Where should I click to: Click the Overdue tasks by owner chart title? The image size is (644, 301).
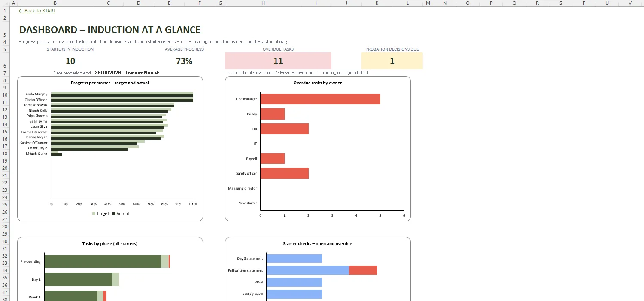coord(318,83)
